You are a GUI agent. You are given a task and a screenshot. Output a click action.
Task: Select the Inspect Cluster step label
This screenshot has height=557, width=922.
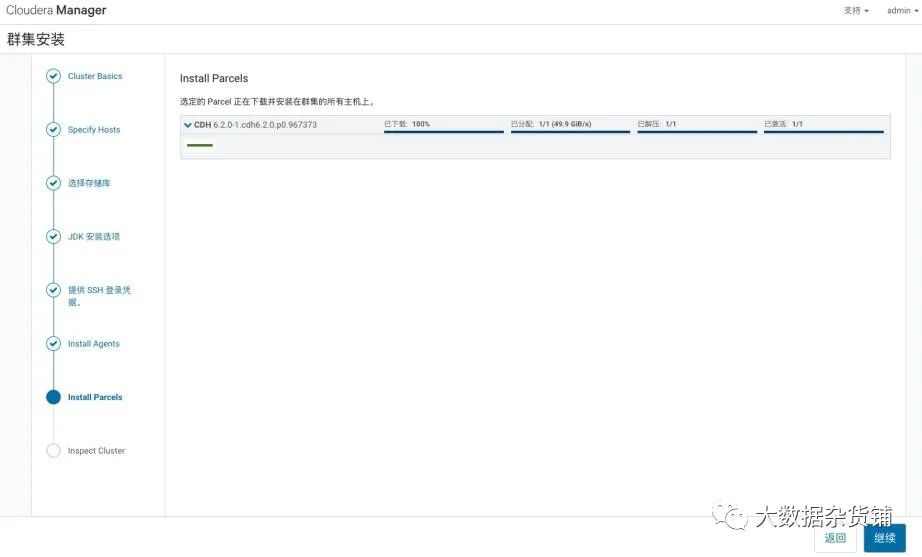pos(96,451)
